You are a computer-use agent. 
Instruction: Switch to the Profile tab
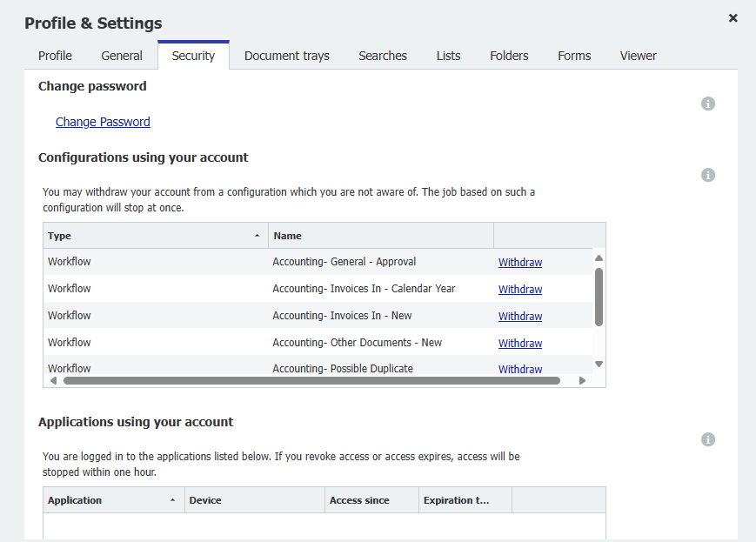55,55
